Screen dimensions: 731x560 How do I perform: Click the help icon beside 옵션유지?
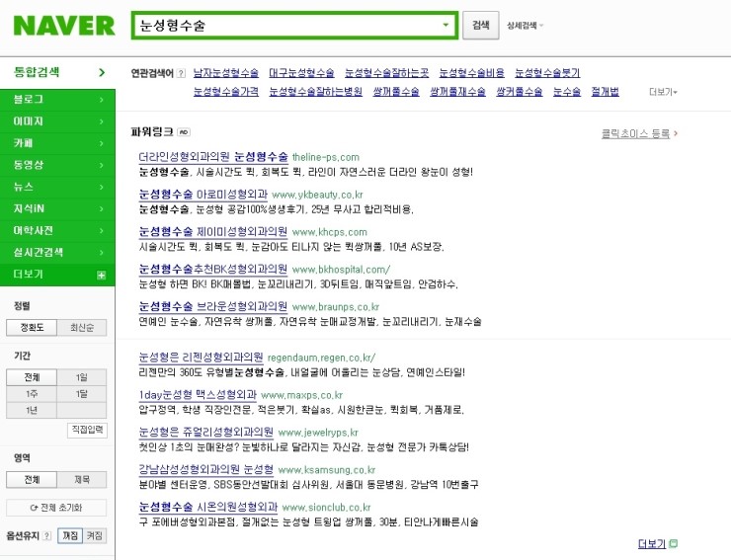point(46,535)
